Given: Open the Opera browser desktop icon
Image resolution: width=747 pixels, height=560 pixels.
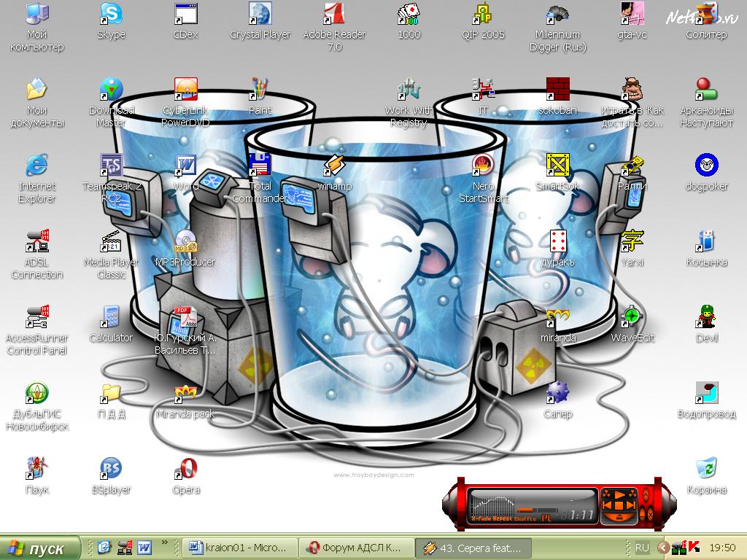Looking at the screenshot, I should [186, 469].
